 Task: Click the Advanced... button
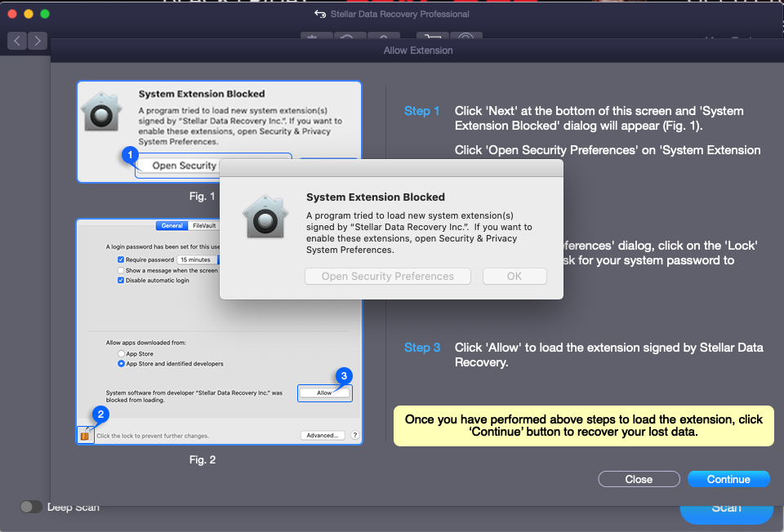[x=322, y=436]
